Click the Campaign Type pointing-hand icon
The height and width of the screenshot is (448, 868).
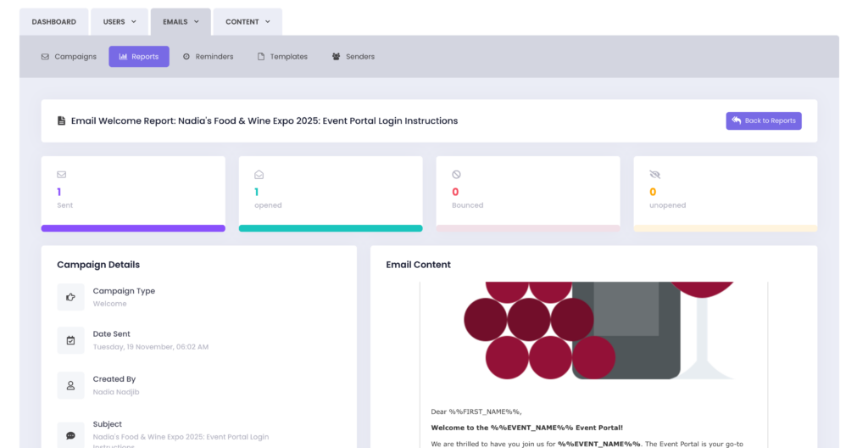pos(71,297)
